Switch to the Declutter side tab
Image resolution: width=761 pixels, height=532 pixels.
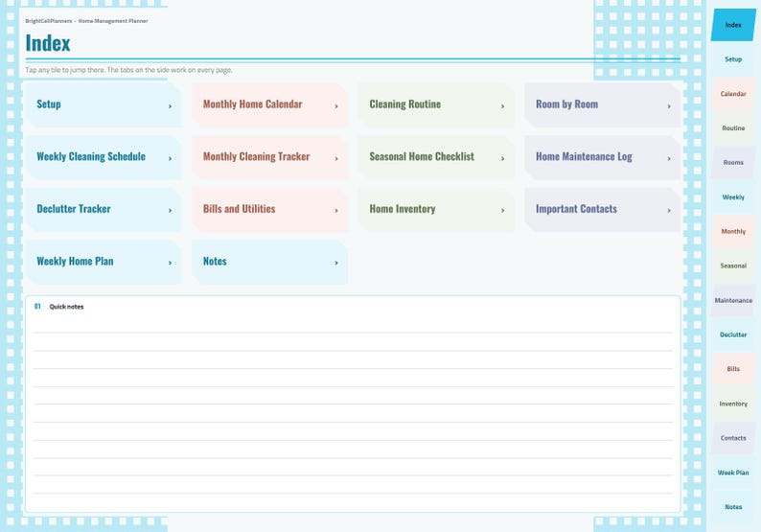[733, 335]
